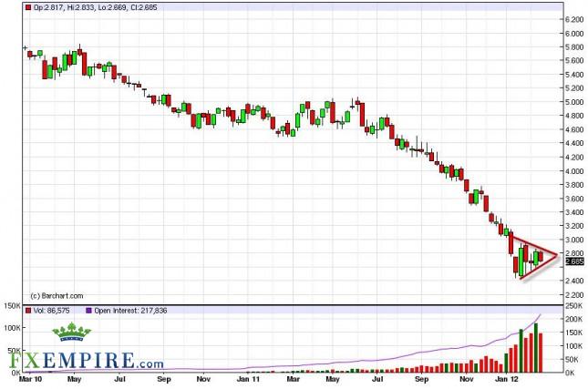
Task: Click the 5.400 price axis label
Action: pyautogui.click(x=574, y=75)
